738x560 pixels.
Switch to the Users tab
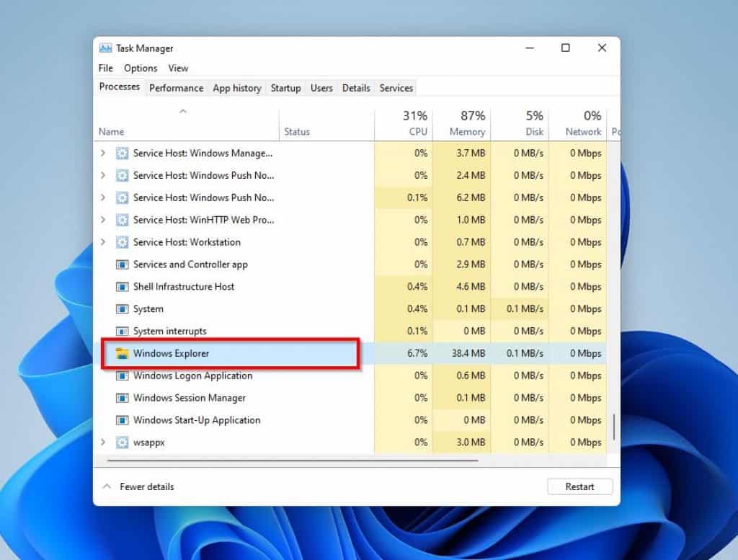click(321, 88)
